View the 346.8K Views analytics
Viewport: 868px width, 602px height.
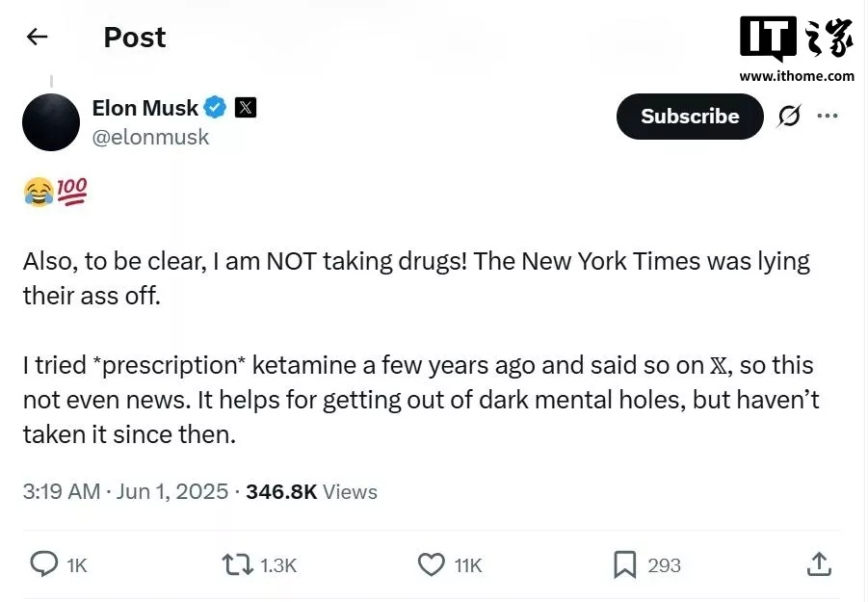coord(312,491)
